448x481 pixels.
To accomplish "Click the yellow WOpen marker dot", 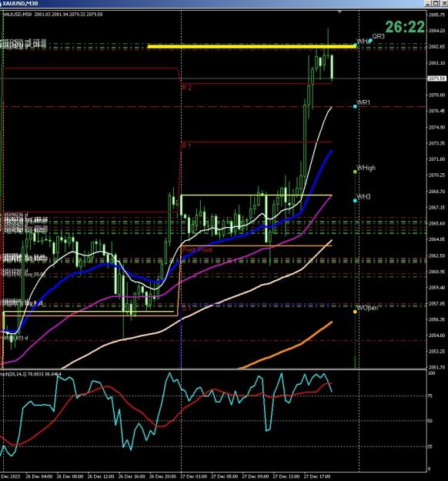I will [x=355, y=312].
